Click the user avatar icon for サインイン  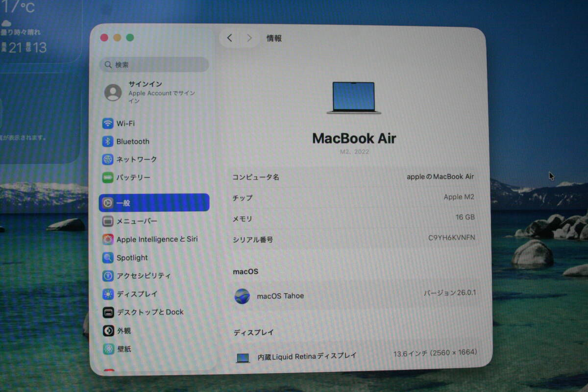click(x=113, y=93)
